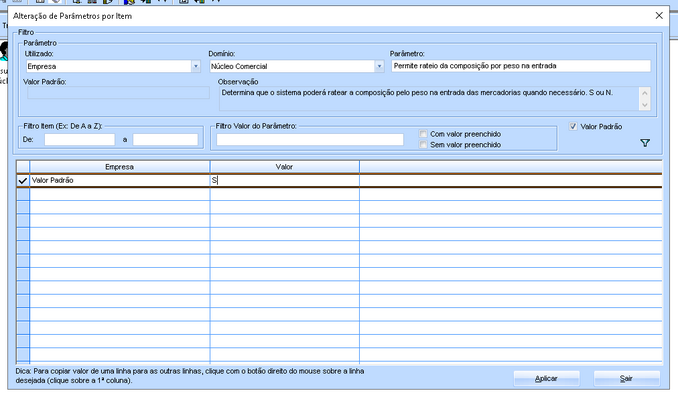Close the Alteração de Parâmetros dialog
This screenshot has height=393, width=678.
click(659, 16)
